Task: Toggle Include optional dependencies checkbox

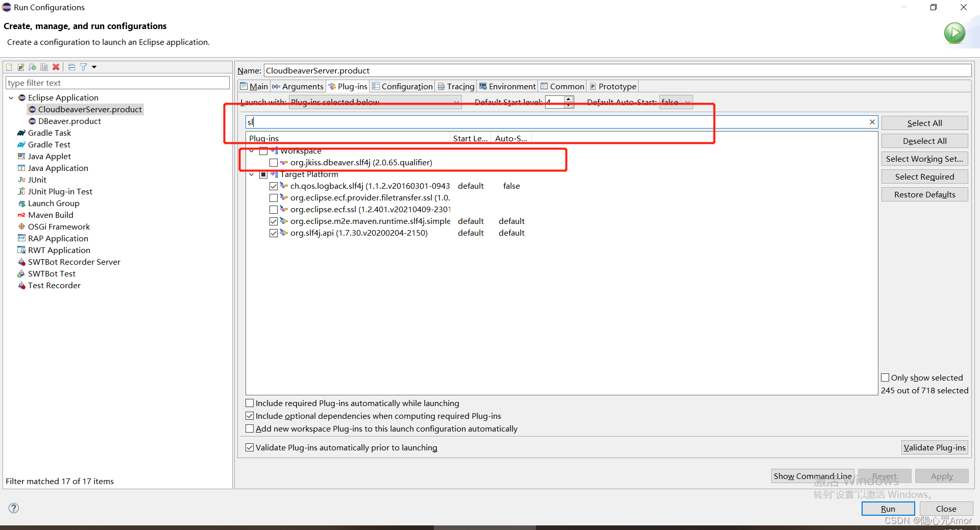Action: (x=250, y=416)
